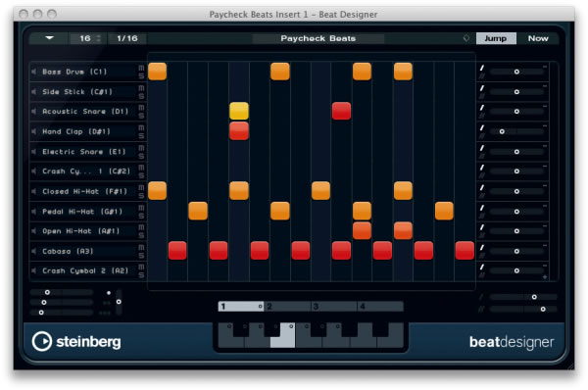The height and width of the screenshot is (390, 588).
Task: Click the Steinberg logo
Action: coord(76,341)
